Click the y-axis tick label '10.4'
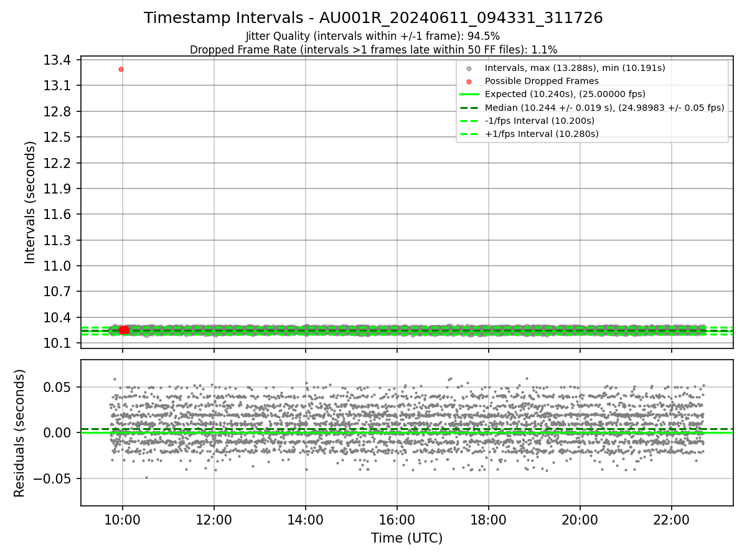This screenshot has height=560, width=747. click(56, 318)
